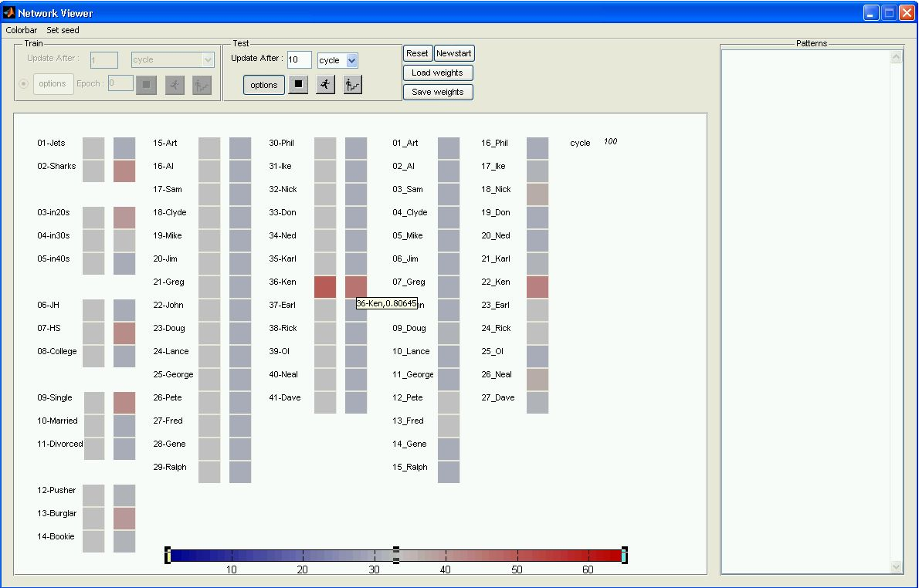Click the Reset button
The image size is (919, 588).
[x=417, y=53]
